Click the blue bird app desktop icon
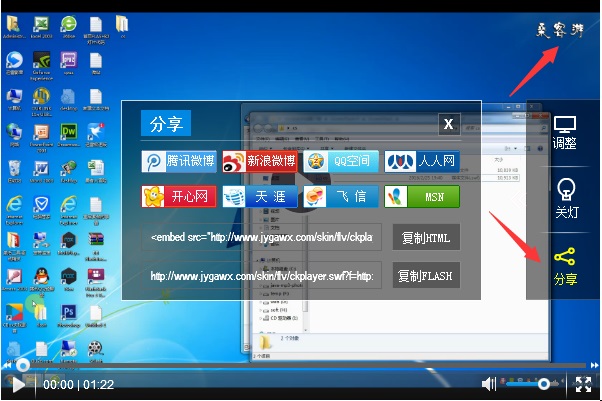This screenshot has height=401, width=602. pyautogui.click(x=96, y=135)
